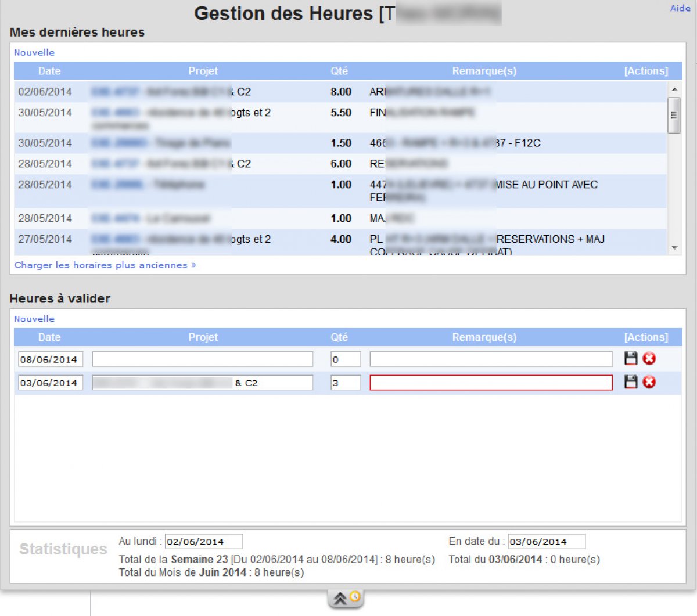Collapse the panel with the double-chevron clock tab
Screen dimensions: 697x616
346,598
